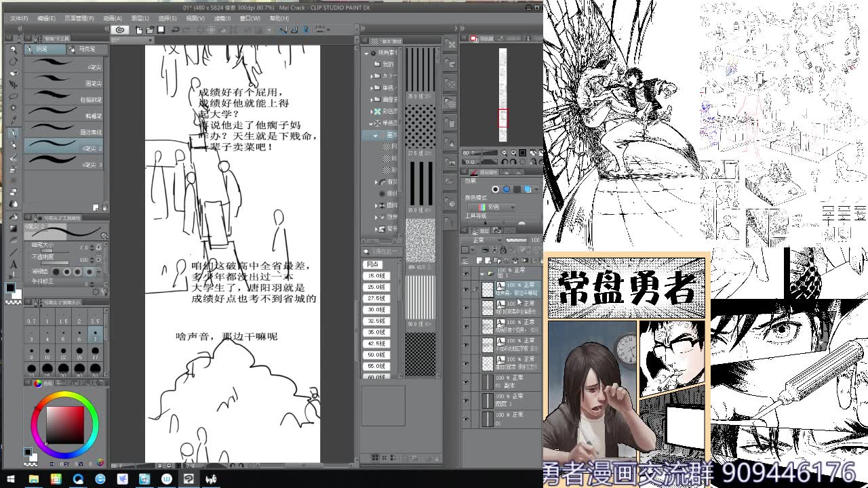Select the eraser tool

tap(13, 192)
